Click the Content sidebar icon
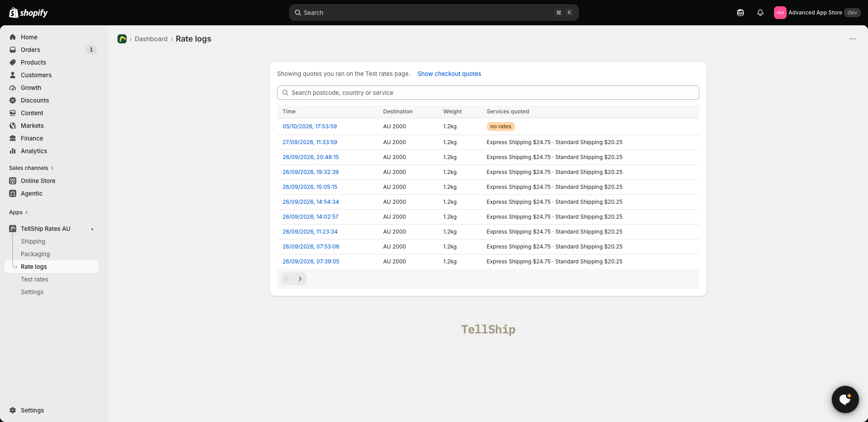Screen dimensions: 868x422 (x=13, y=113)
